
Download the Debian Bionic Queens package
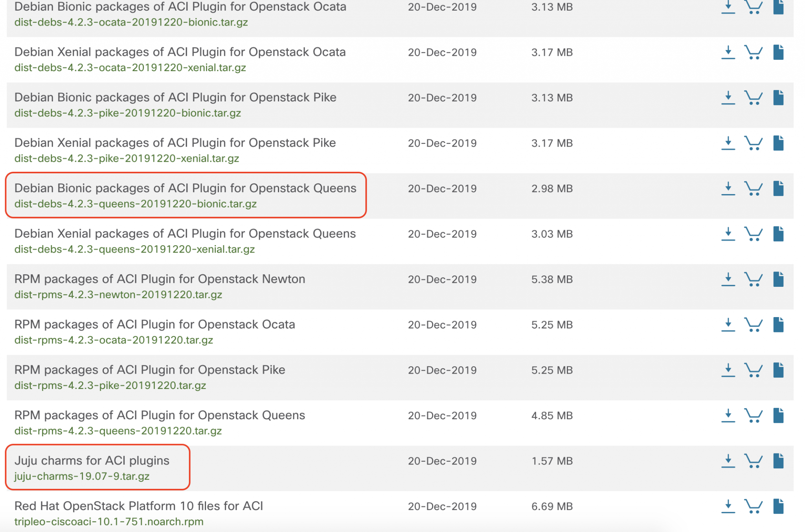click(728, 189)
